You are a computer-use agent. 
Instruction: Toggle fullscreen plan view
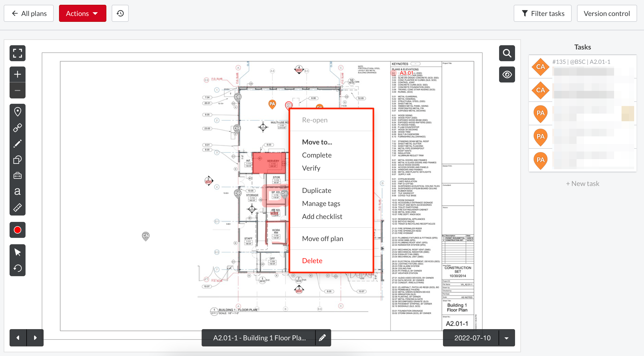17,53
